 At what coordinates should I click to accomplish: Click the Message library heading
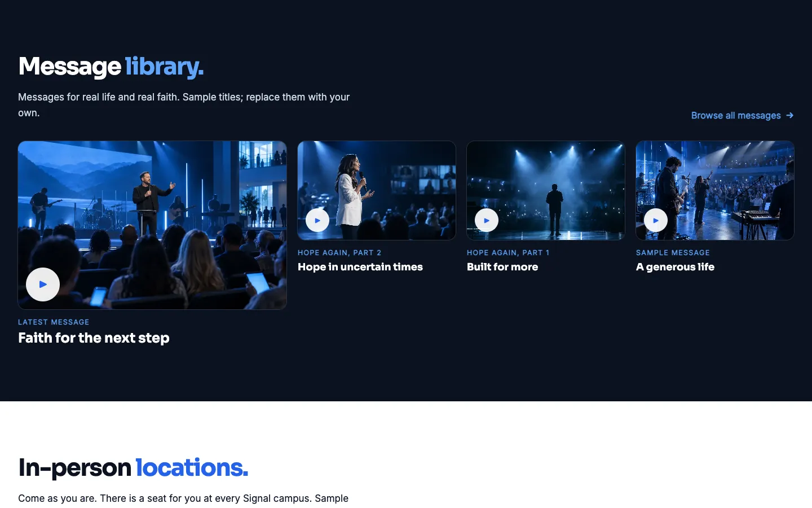111,67
